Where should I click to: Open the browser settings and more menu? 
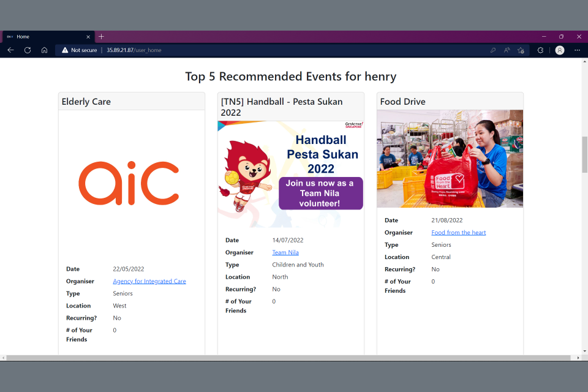tap(577, 50)
